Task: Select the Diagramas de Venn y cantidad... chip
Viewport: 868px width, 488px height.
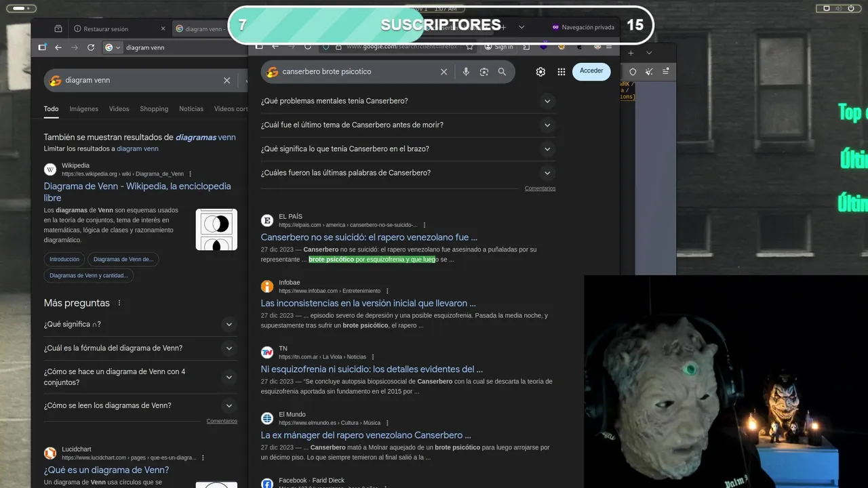Action: 89,275
